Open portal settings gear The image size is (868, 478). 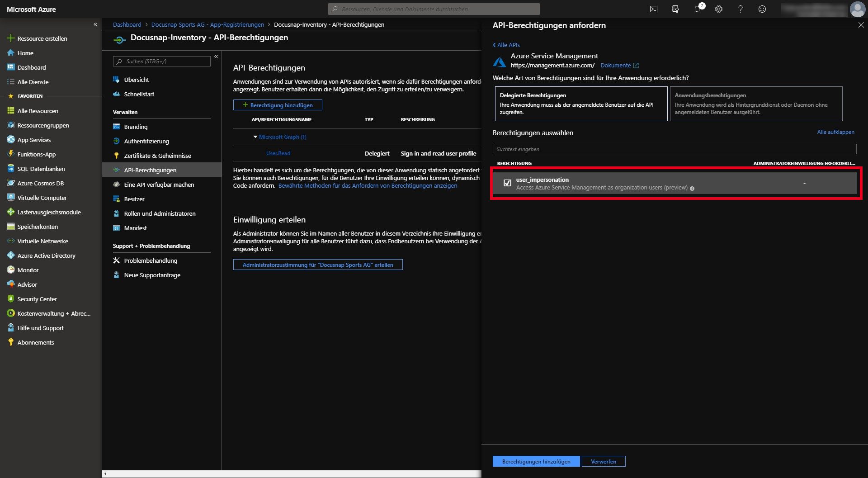click(719, 9)
